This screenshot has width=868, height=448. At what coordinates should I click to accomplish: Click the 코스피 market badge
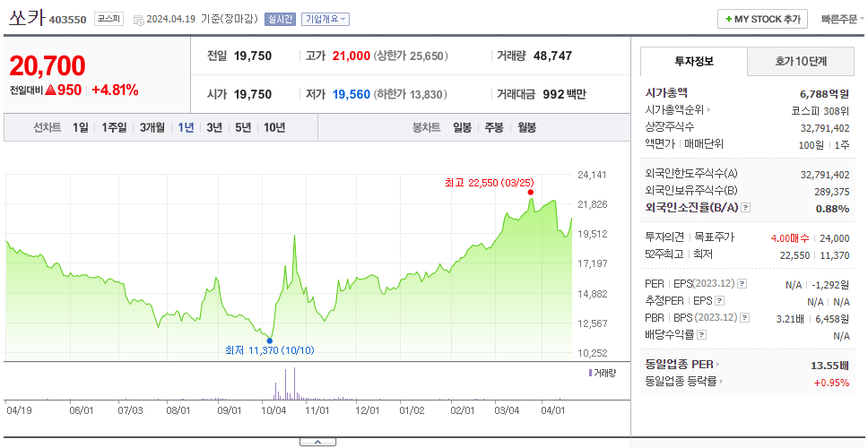point(108,19)
